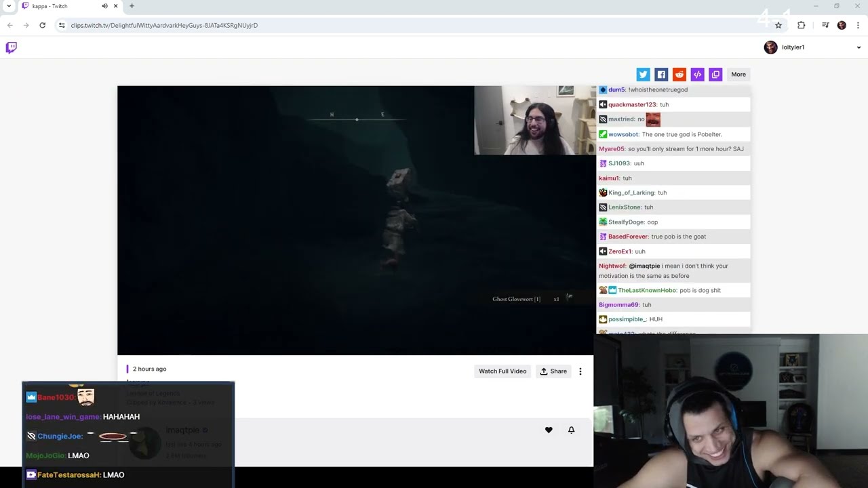Image resolution: width=868 pixels, height=488 pixels.
Task: Click chat username King_of_Larking
Action: [631, 192]
